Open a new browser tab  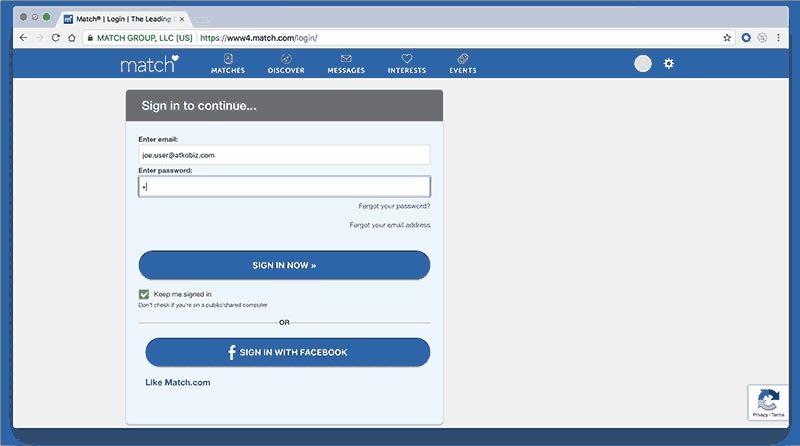point(202,20)
